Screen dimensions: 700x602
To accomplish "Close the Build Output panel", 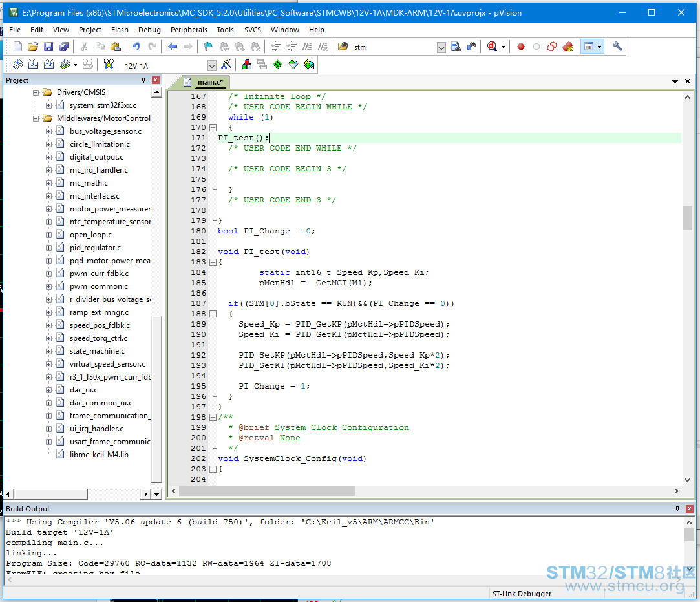I will (x=689, y=509).
